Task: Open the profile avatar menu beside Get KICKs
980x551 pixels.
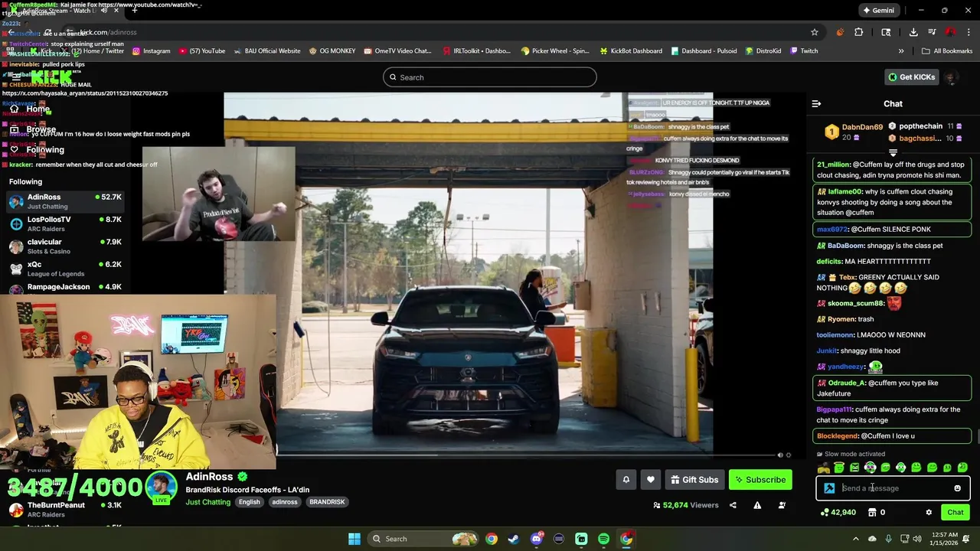Action: [951, 77]
